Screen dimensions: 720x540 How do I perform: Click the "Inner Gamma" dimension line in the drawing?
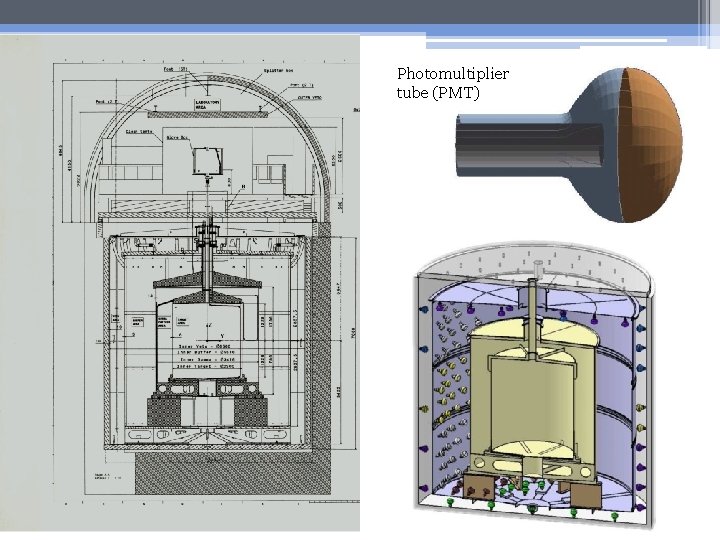point(206,359)
